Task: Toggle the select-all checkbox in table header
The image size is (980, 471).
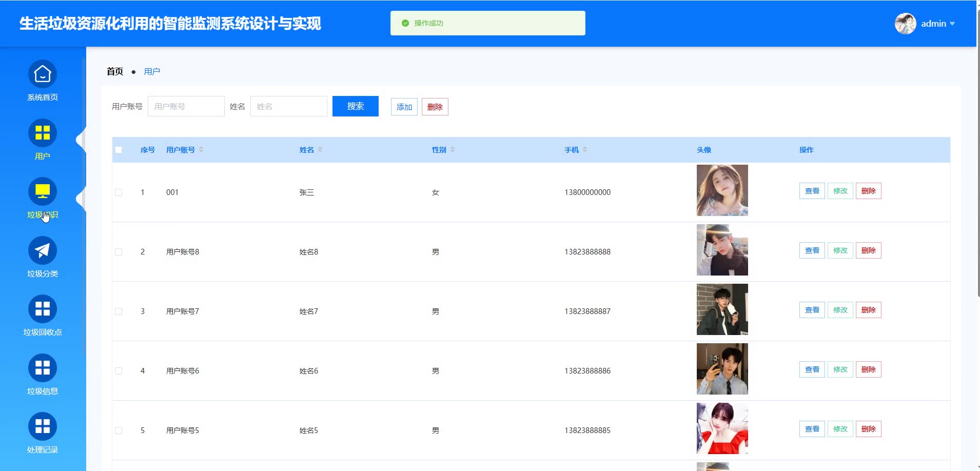Action: pos(119,150)
